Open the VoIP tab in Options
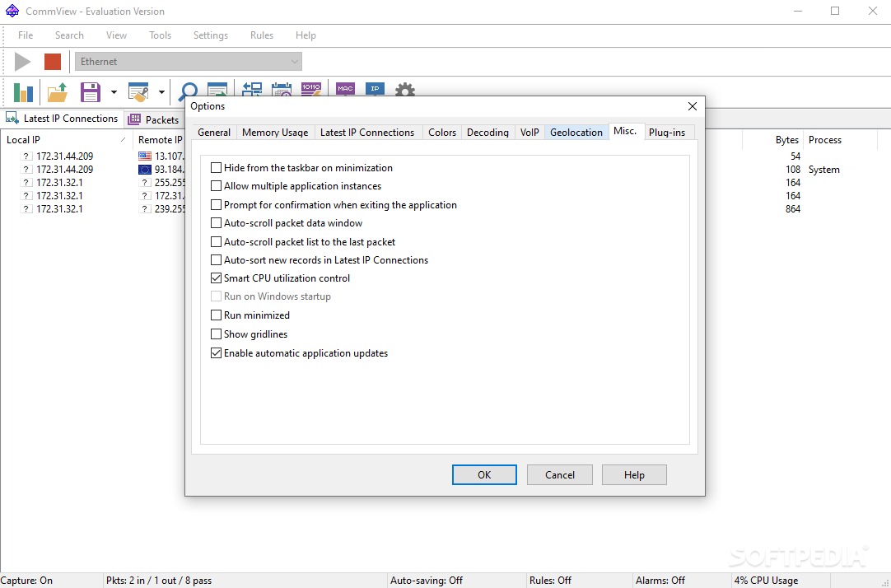Viewport: 891px width, 588px height. point(529,133)
